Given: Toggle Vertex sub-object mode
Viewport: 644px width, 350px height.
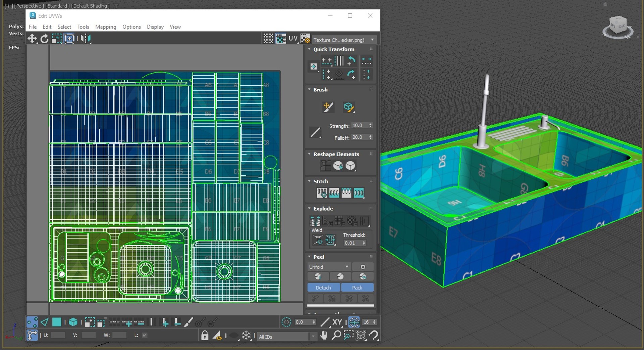Looking at the screenshot, I should (x=32, y=322).
